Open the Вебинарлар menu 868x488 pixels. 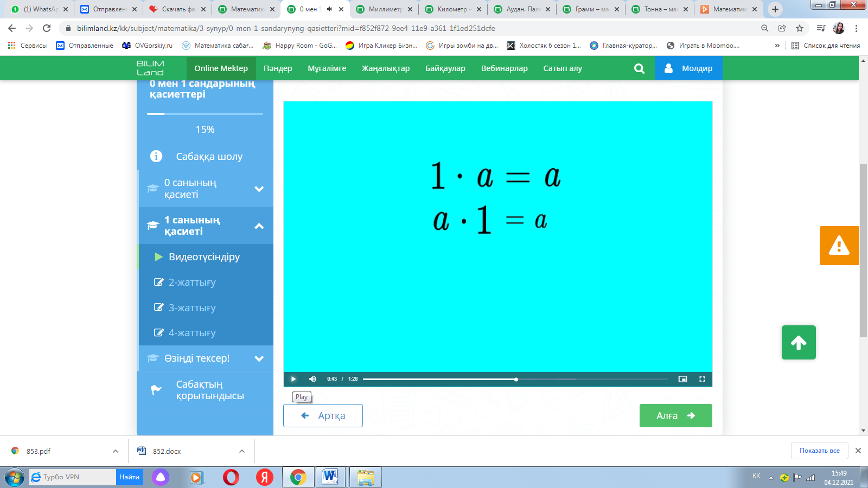pyautogui.click(x=505, y=68)
